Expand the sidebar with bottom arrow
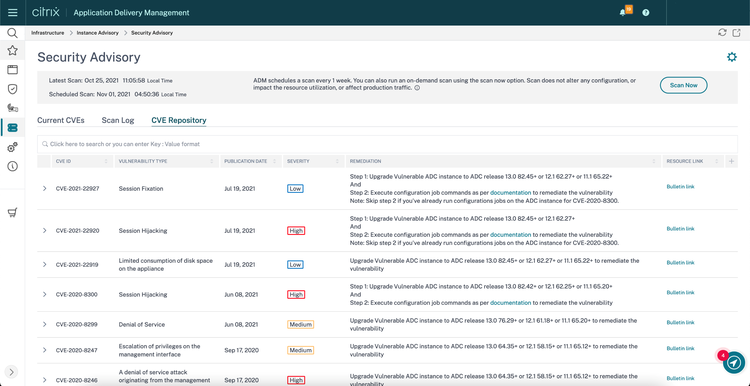This screenshot has width=750, height=386. tap(12, 372)
